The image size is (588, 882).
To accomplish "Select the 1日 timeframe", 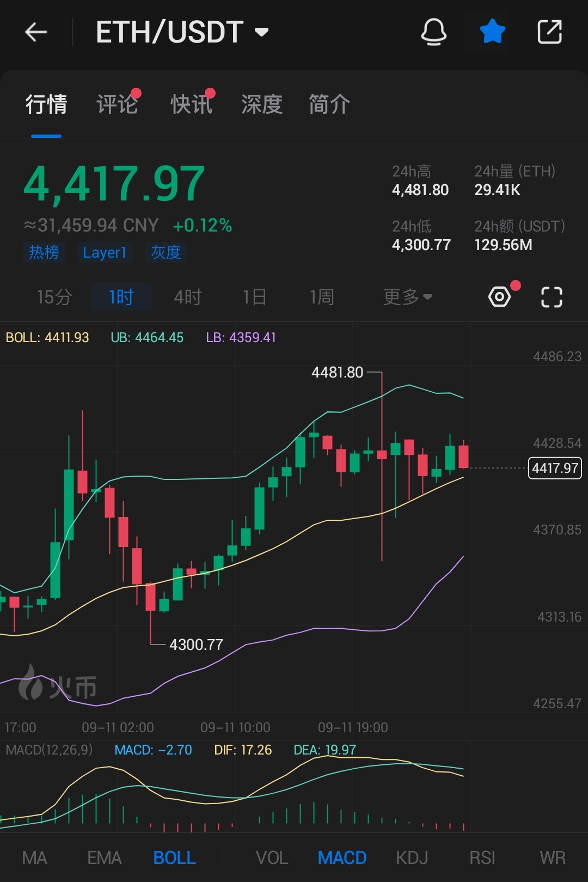I will [255, 297].
